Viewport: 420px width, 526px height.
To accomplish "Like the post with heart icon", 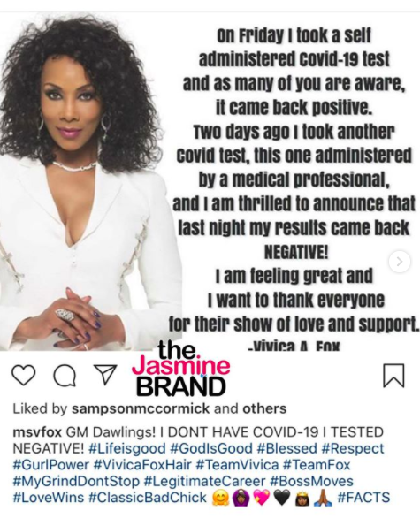I will tap(24, 376).
